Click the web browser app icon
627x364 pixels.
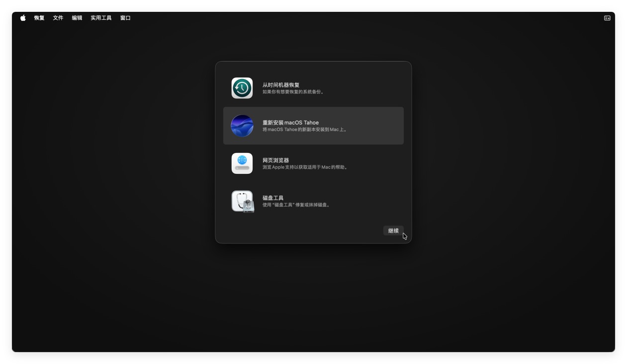pyautogui.click(x=242, y=163)
